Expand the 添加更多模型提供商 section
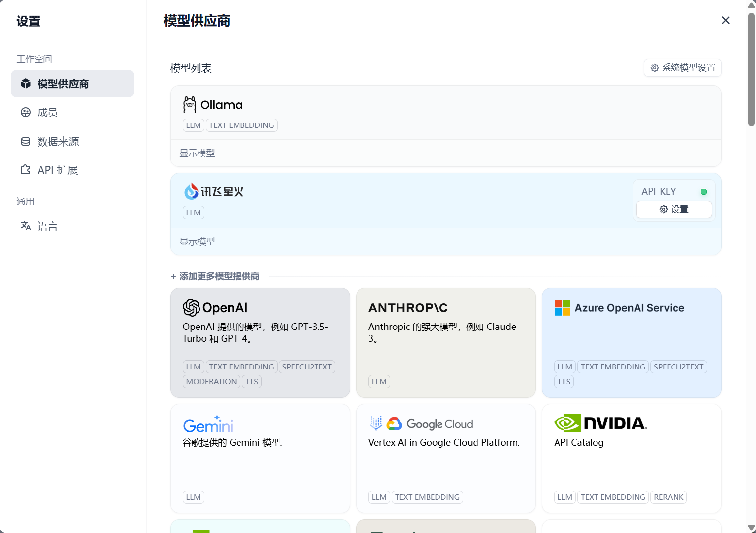The height and width of the screenshot is (533, 756). [x=215, y=276]
